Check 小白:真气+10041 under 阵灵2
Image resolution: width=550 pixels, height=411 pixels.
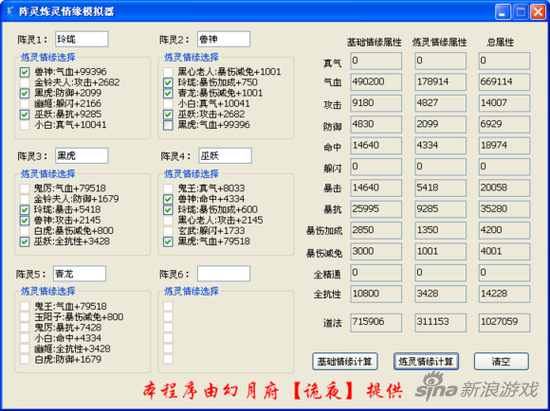pyautogui.click(x=168, y=104)
